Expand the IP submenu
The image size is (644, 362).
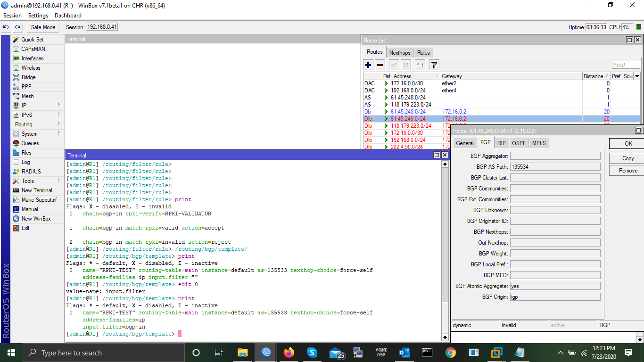tap(38, 106)
